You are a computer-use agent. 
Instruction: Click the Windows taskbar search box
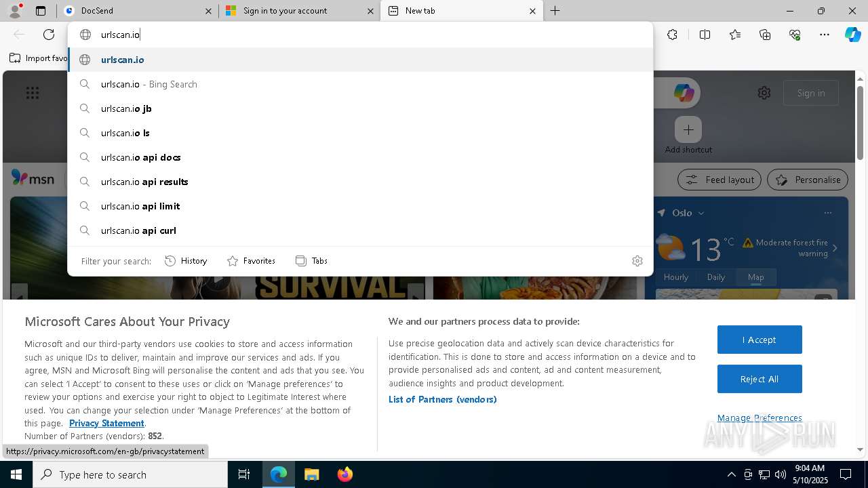[x=130, y=474]
